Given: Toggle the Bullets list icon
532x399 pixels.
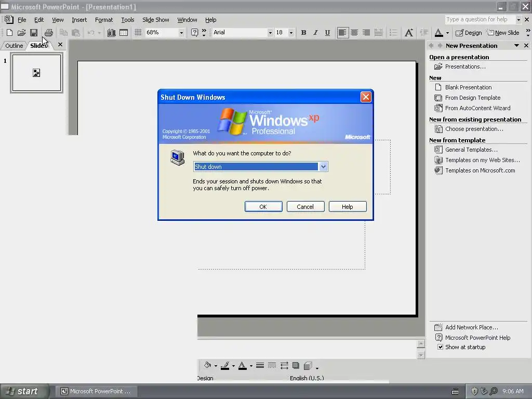Looking at the screenshot, I should point(393,33).
